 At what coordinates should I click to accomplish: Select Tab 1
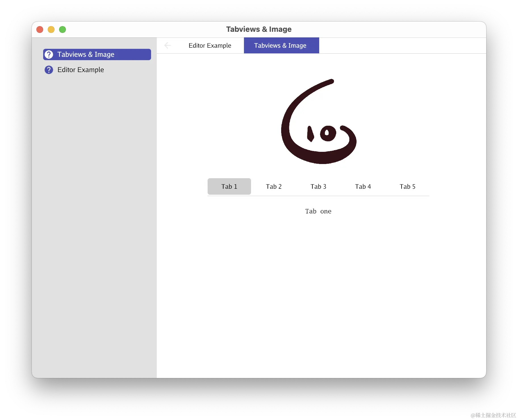229,186
